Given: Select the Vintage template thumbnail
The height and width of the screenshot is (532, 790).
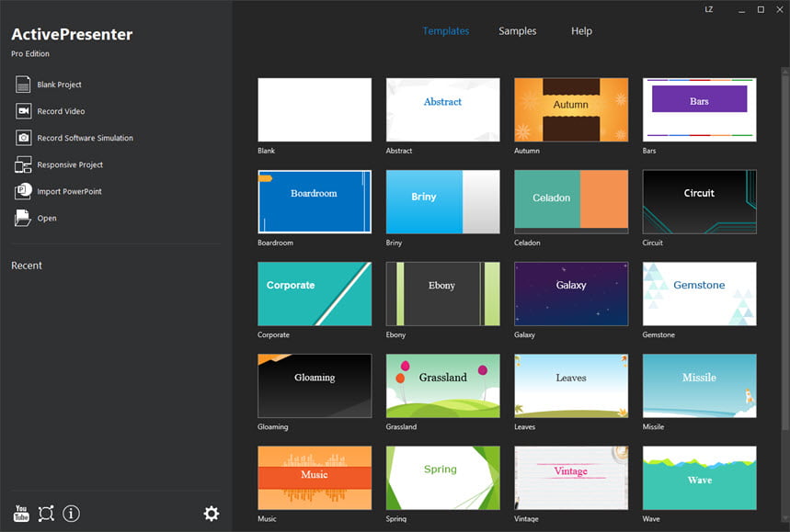Looking at the screenshot, I should pos(571,478).
